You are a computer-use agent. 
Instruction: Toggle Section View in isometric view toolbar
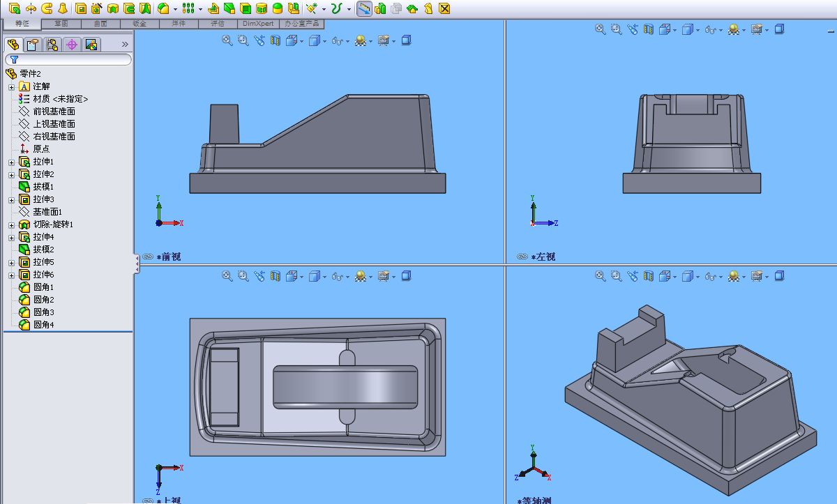pyautogui.click(x=649, y=276)
